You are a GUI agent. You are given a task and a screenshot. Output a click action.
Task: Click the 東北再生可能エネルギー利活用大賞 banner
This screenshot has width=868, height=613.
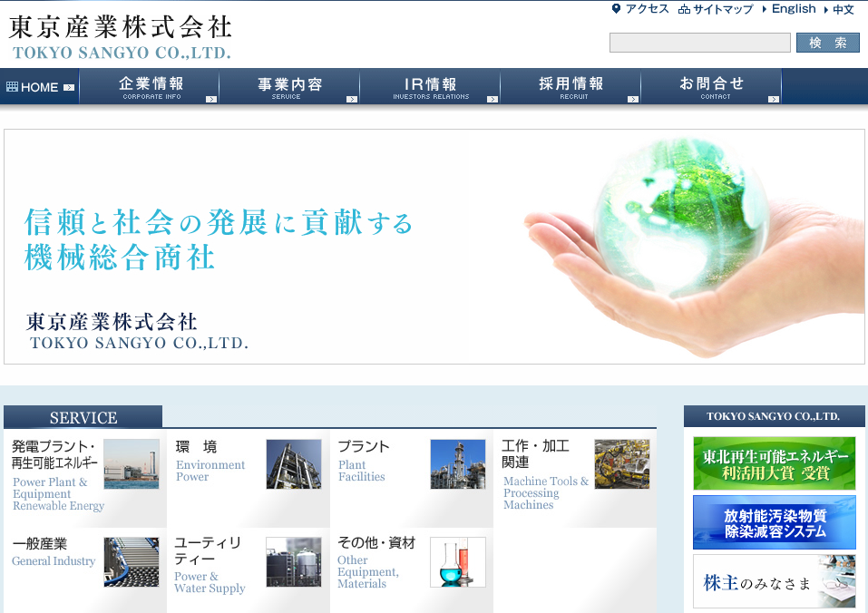pyautogui.click(x=774, y=463)
